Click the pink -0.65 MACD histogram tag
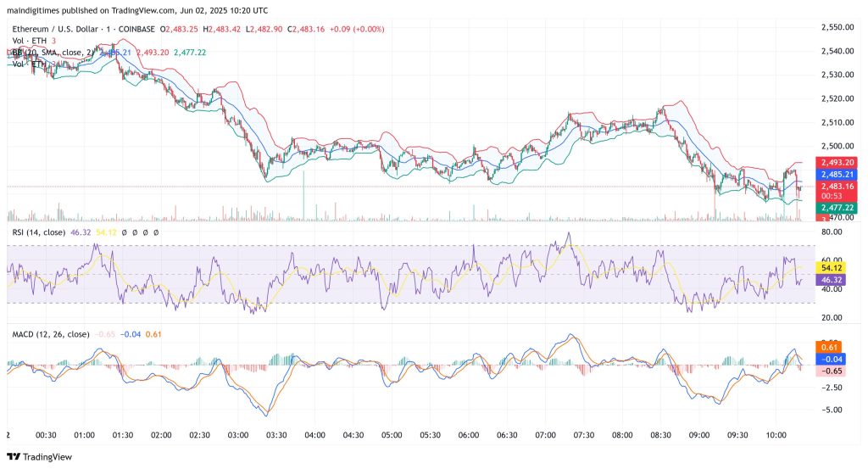 831,371
